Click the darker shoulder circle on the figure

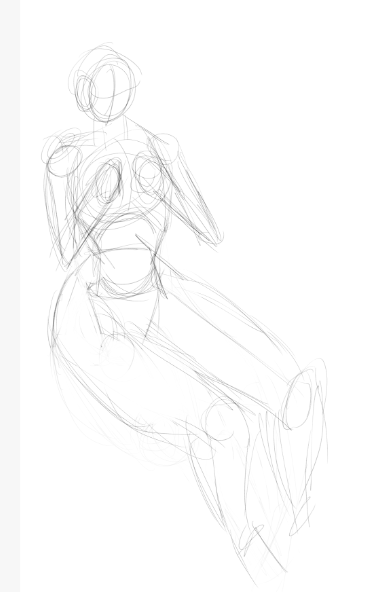coord(64,160)
